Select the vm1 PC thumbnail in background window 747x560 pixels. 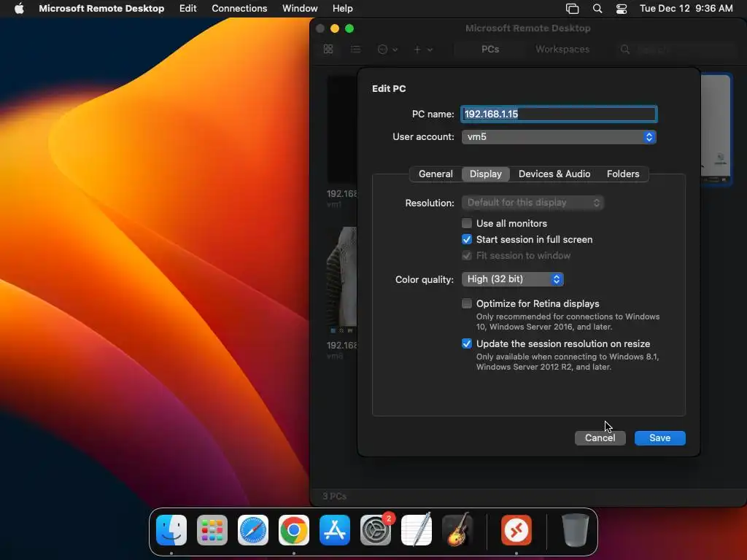pyautogui.click(x=342, y=128)
